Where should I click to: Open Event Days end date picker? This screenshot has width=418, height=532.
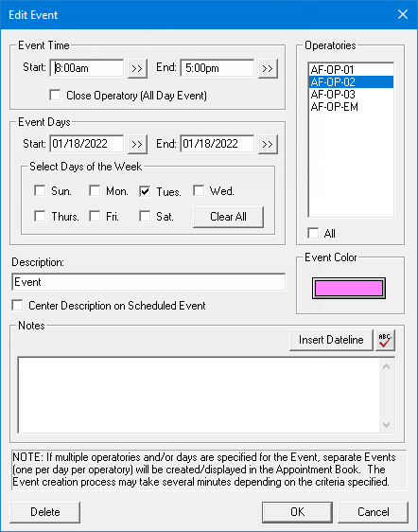pyautogui.click(x=268, y=144)
